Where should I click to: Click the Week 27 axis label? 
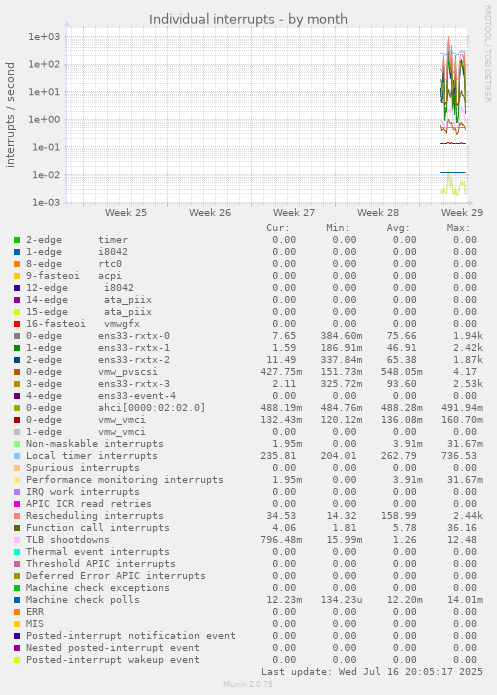pyautogui.click(x=294, y=213)
